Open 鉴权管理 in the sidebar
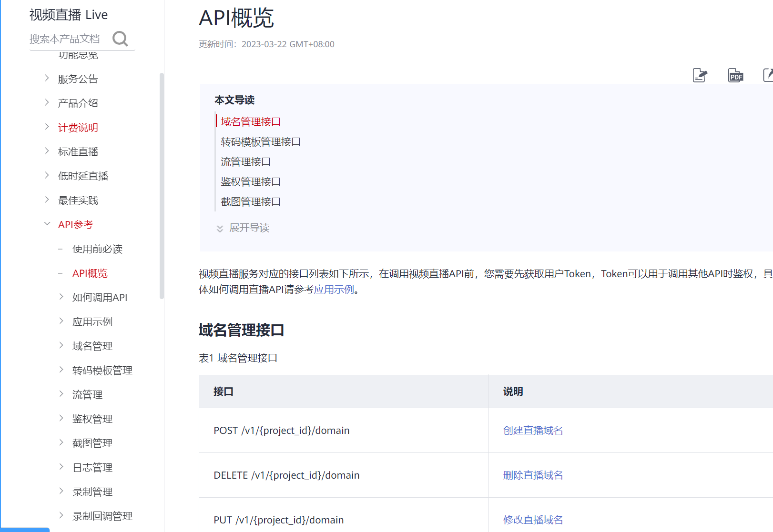The image size is (773, 532). click(x=92, y=419)
